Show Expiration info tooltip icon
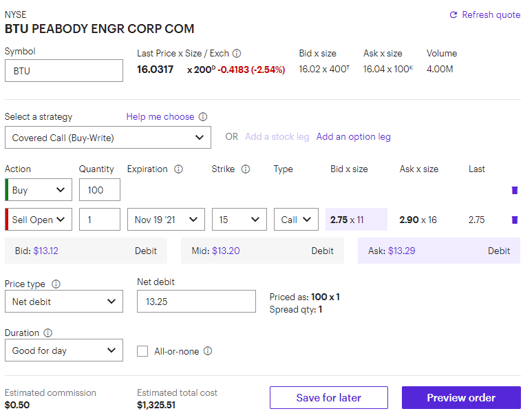The image size is (523, 420). [x=178, y=169]
